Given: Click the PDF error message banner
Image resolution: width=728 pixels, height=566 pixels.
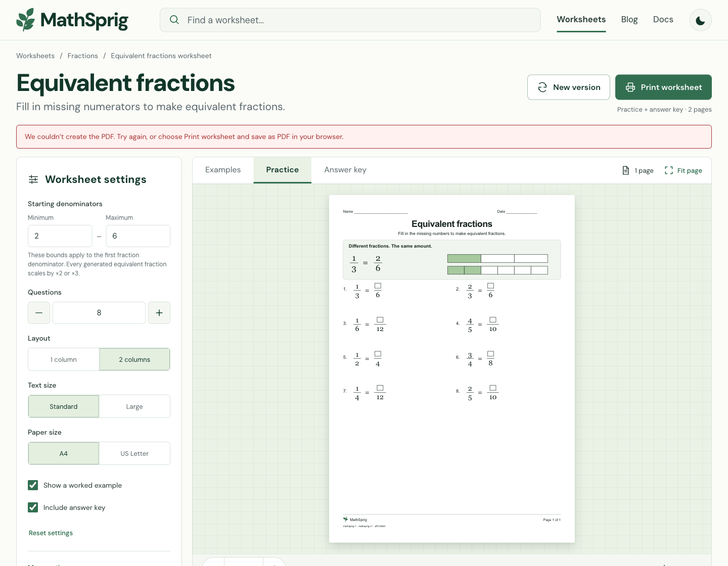Looking at the screenshot, I should point(364,136).
